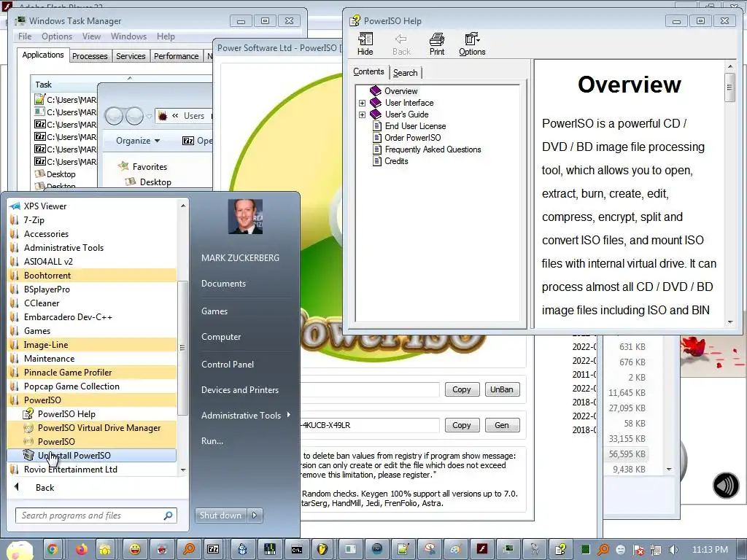Select Desktop under Favorites in Explorer
The height and width of the screenshot is (560, 747).
[x=148, y=182]
